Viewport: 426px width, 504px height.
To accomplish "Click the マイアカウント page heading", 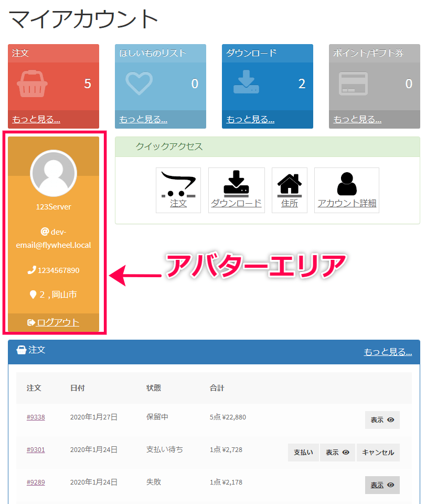I will tap(83, 19).
